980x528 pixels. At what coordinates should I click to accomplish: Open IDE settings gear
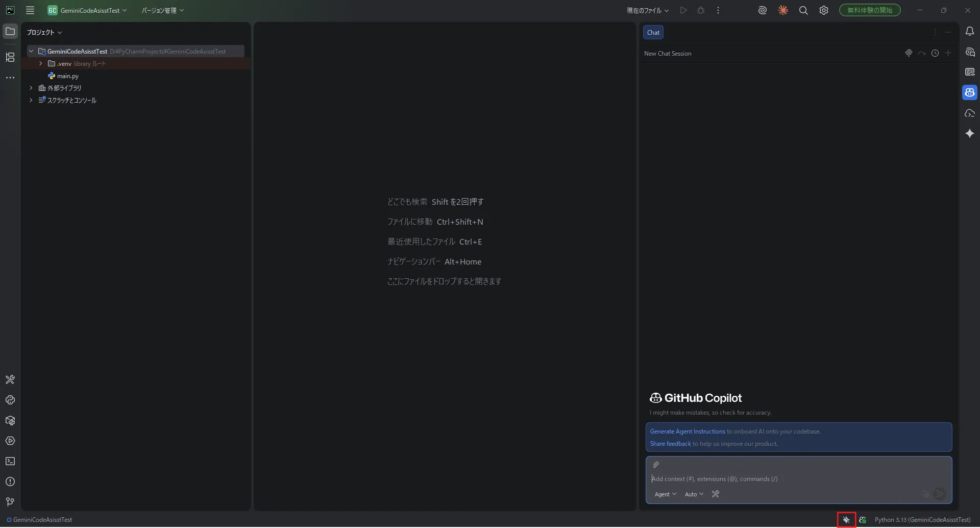[824, 10]
